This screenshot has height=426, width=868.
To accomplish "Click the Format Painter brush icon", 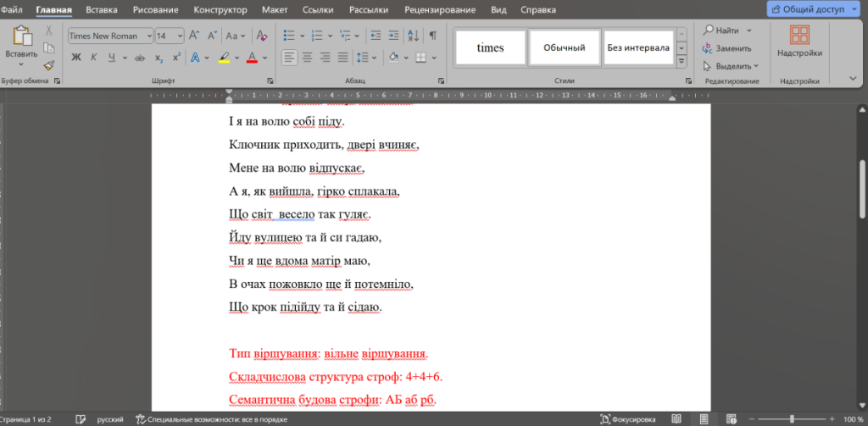I will point(48,65).
